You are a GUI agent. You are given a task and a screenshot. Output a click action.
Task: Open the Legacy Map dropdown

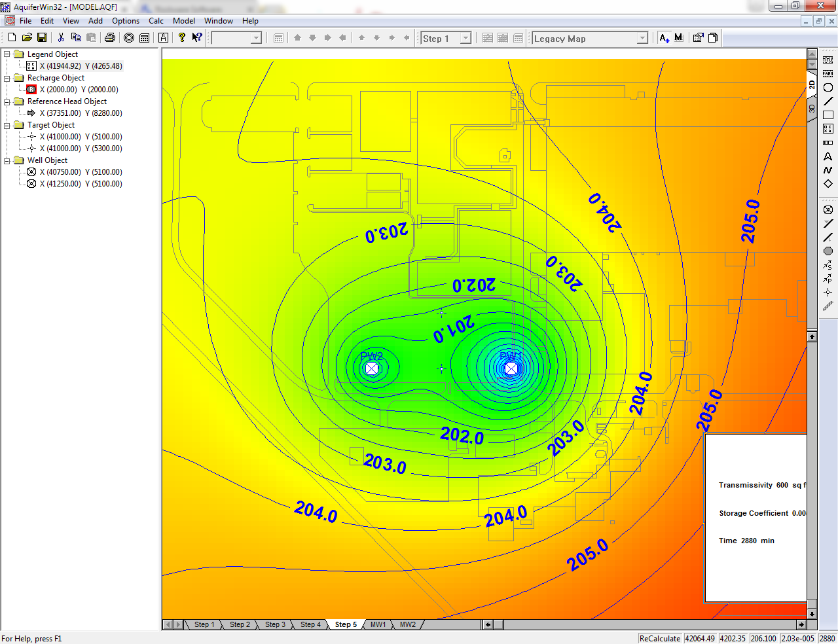point(642,39)
